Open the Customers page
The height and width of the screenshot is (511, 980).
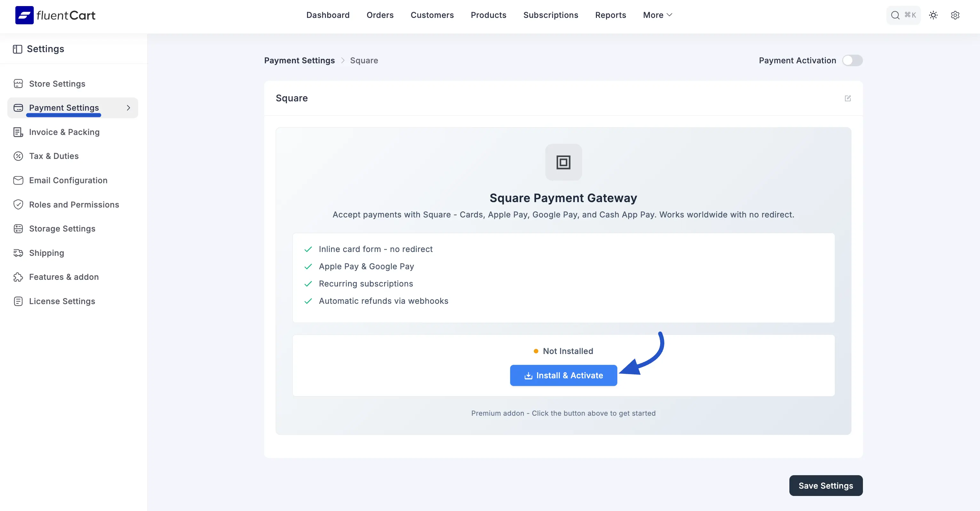pos(432,15)
